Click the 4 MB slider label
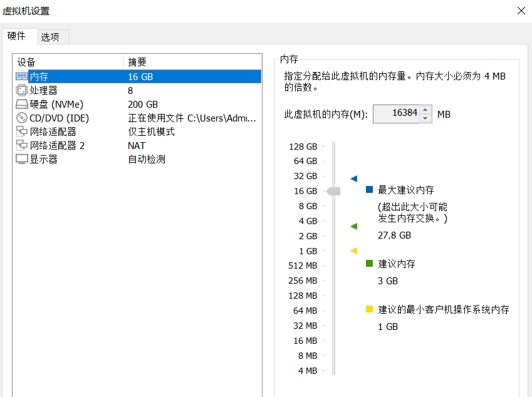This screenshot has height=397, width=532. pyautogui.click(x=308, y=371)
